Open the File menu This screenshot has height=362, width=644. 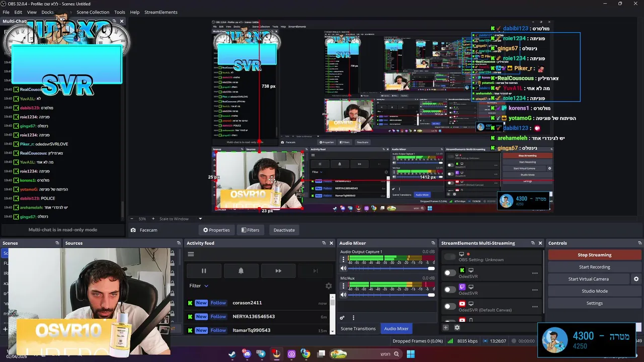click(6, 12)
